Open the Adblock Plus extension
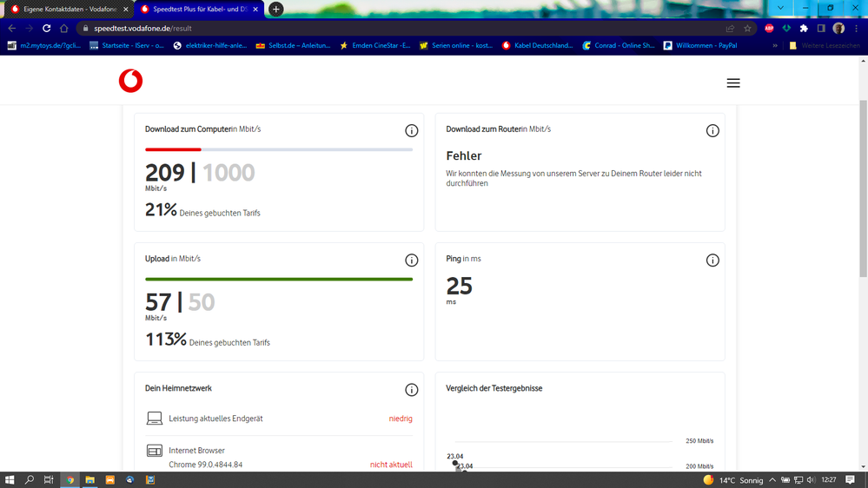 click(769, 28)
